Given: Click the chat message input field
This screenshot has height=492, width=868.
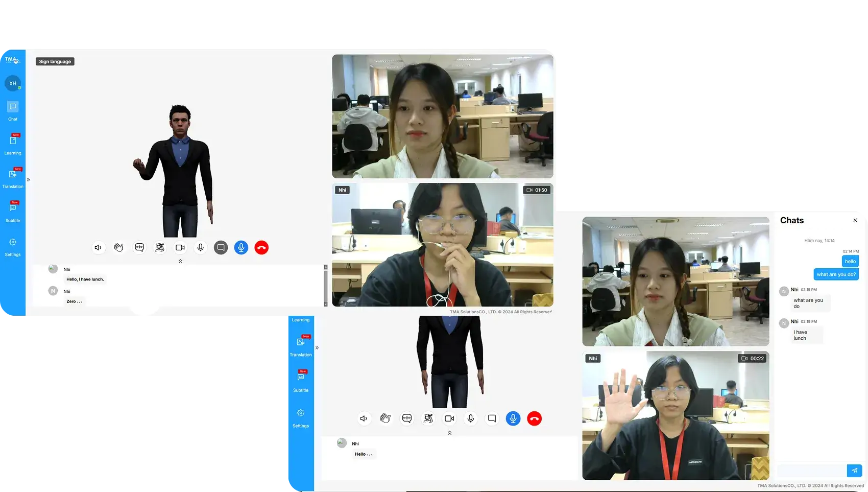Looking at the screenshot, I should click(812, 471).
